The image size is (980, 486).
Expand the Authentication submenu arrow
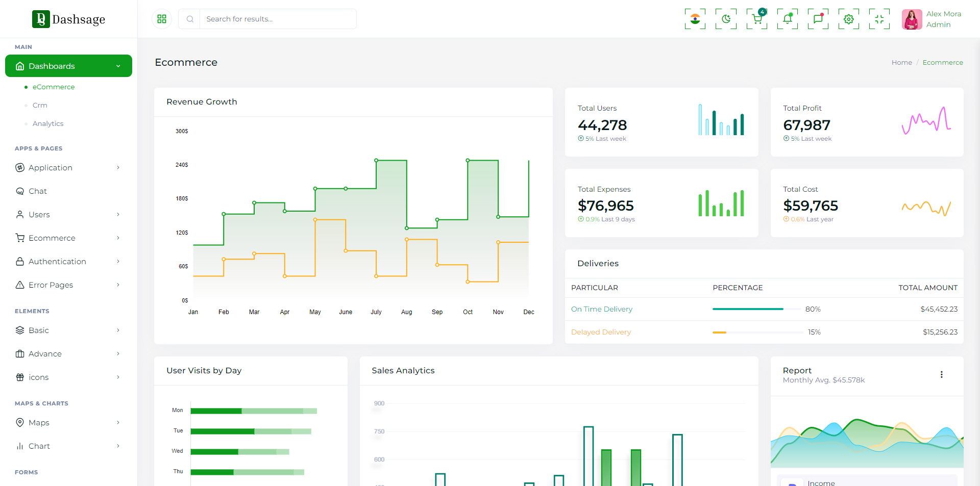pyautogui.click(x=118, y=261)
